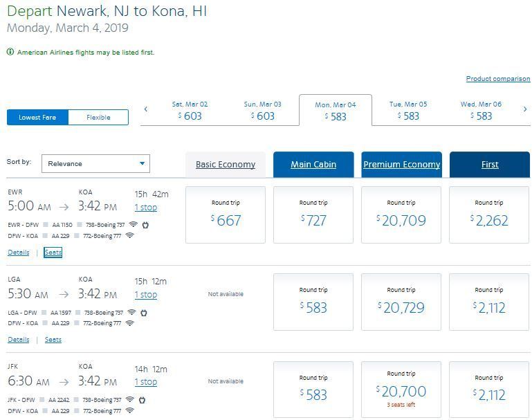Select the Sat, Mar 02 date tab
532x420 pixels.
[x=190, y=111]
